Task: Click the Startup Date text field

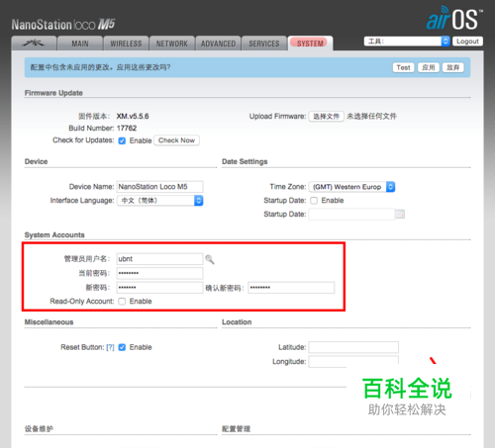Action: (x=351, y=214)
